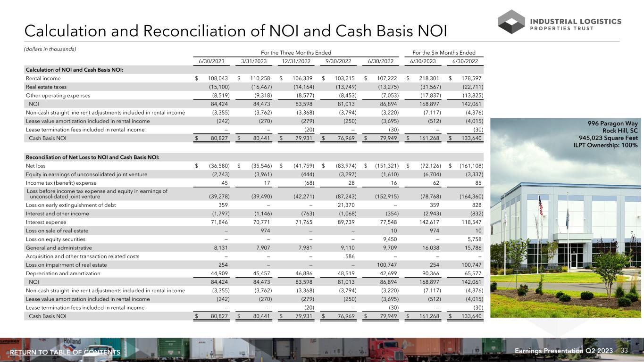Click the "Earnings Presentation Q2 2023" footer text

coord(563,351)
